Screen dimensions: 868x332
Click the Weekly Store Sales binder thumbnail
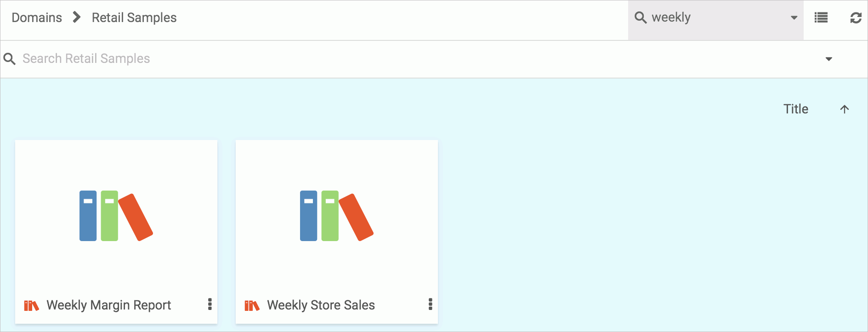[337, 216]
